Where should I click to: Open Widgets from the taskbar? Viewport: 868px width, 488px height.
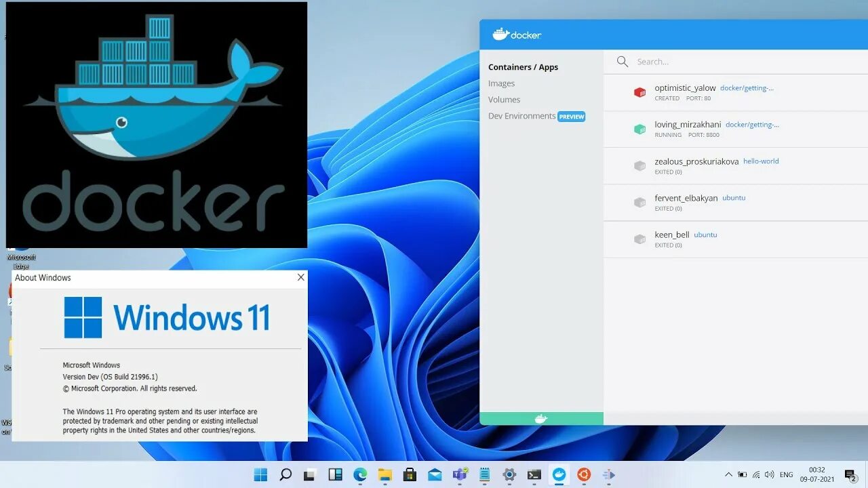335,474
